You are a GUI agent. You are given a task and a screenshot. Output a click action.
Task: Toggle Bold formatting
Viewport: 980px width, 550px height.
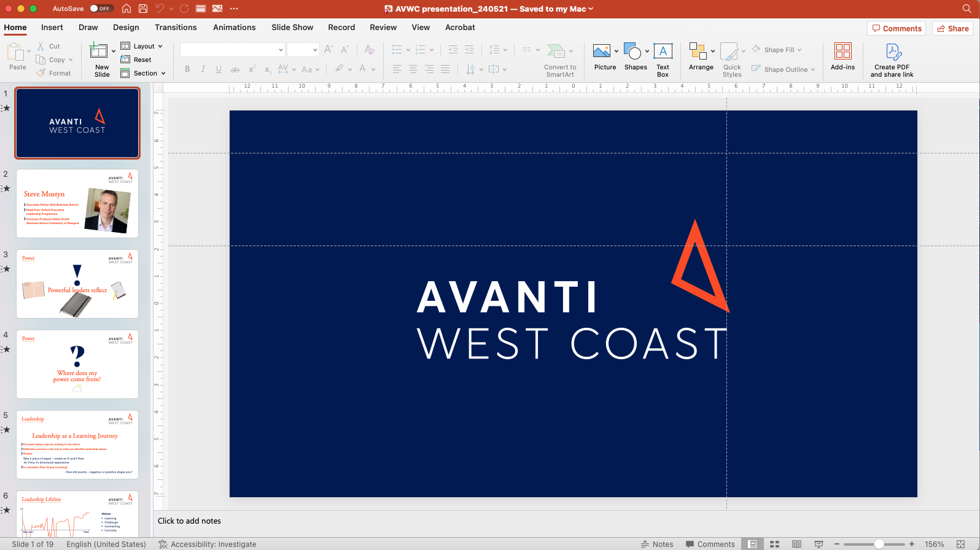point(187,69)
